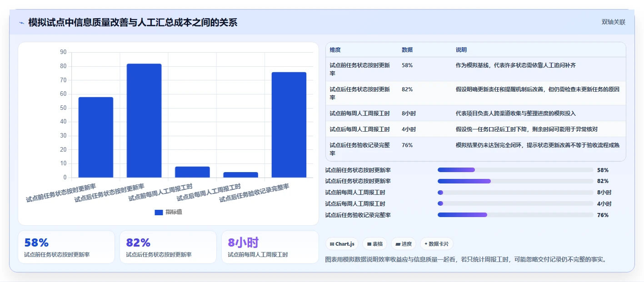644x282 pixels.
Task: Click the 8小时 value in the table
Action: point(409,113)
